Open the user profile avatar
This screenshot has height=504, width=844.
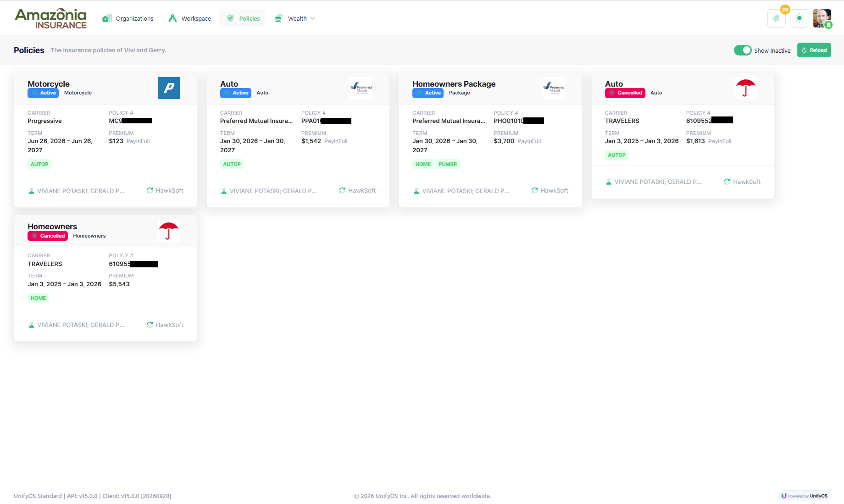click(x=822, y=18)
